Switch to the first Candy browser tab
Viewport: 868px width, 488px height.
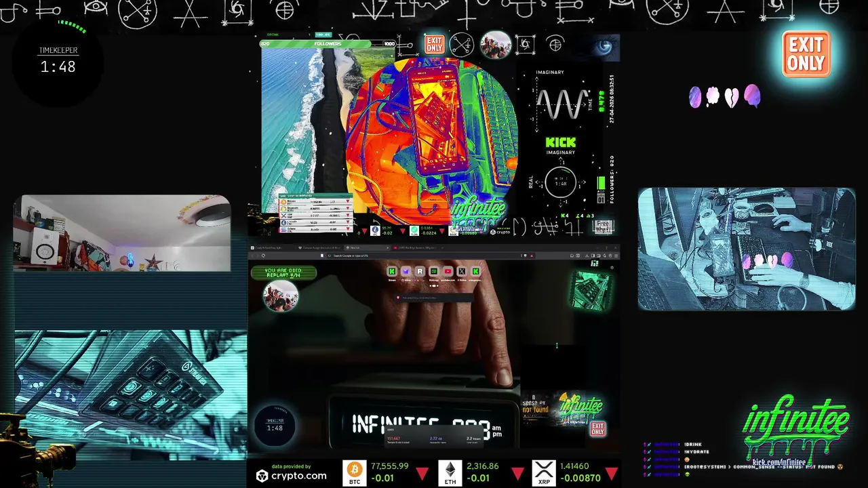[271, 247]
